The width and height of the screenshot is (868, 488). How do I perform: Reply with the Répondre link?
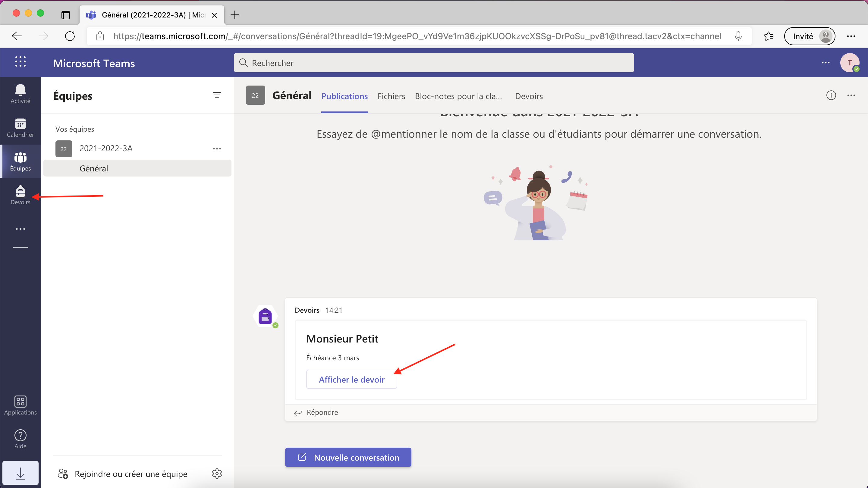pyautogui.click(x=316, y=412)
